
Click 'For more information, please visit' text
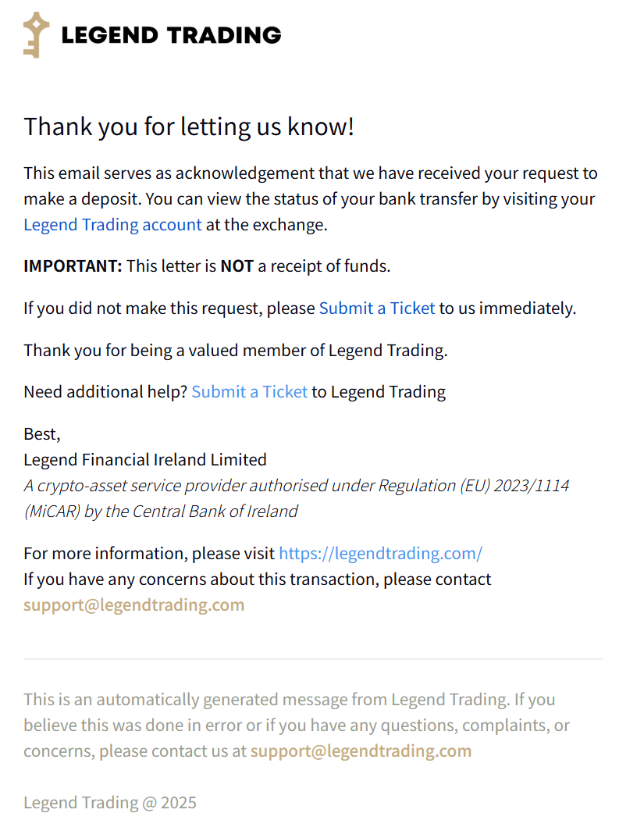click(149, 553)
